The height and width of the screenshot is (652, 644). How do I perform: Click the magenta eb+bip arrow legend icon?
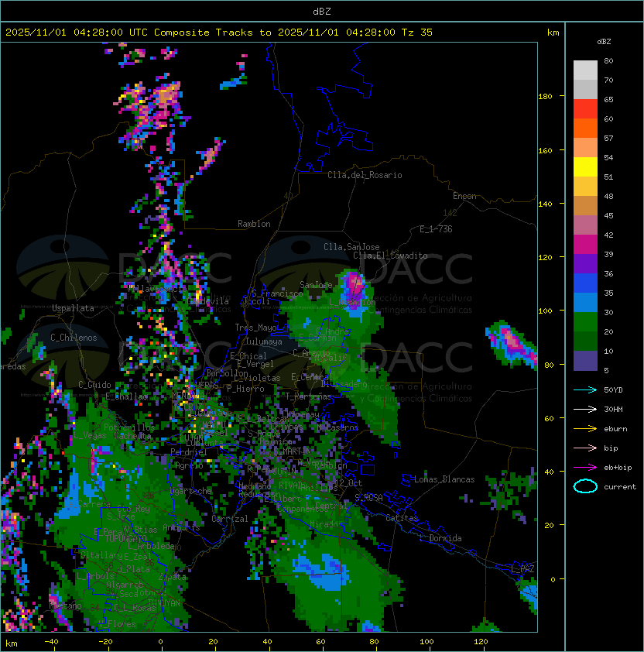point(585,468)
